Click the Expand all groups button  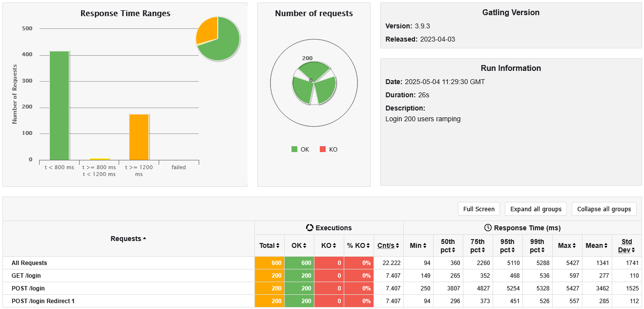click(536, 209)
